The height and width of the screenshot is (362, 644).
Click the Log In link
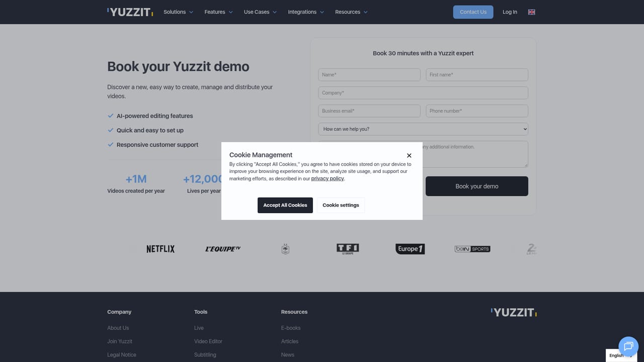tap(510, 12)
